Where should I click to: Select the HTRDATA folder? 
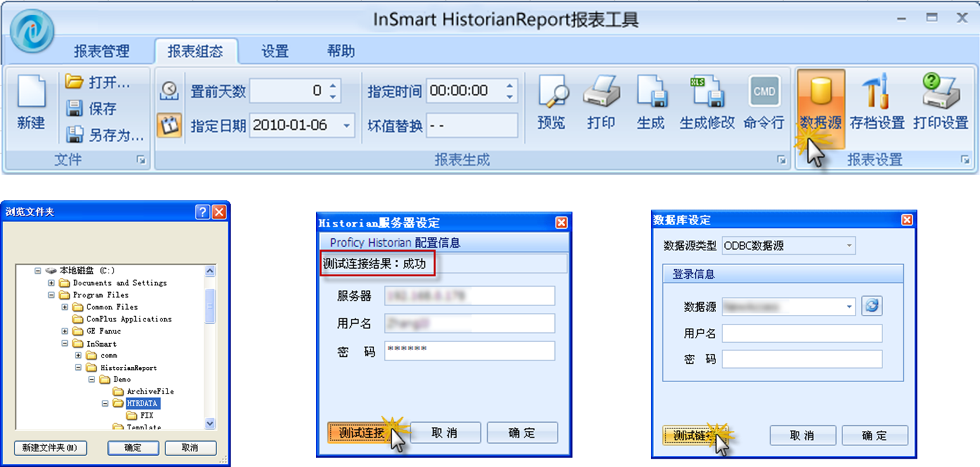(142, 404)
